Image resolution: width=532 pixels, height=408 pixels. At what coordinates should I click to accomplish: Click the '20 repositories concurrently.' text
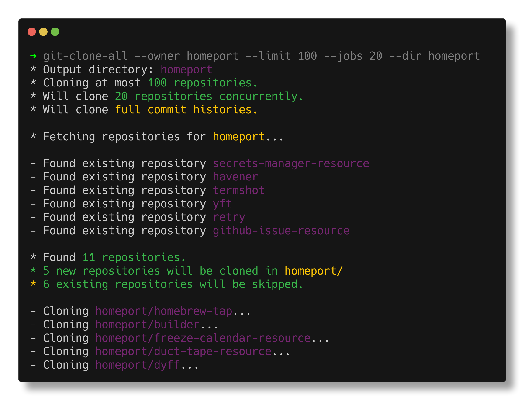[209, 97]
